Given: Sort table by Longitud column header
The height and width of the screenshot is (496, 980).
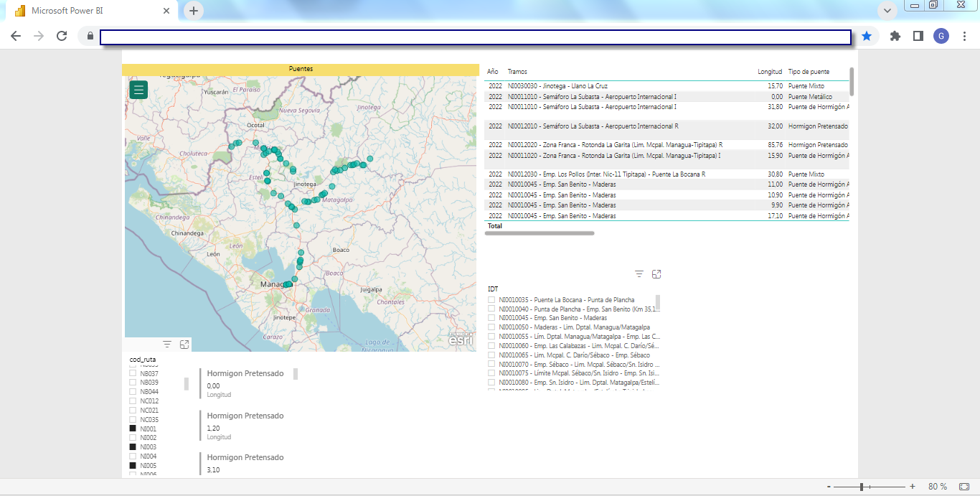Looking at the screenshot, I should 769,72.
